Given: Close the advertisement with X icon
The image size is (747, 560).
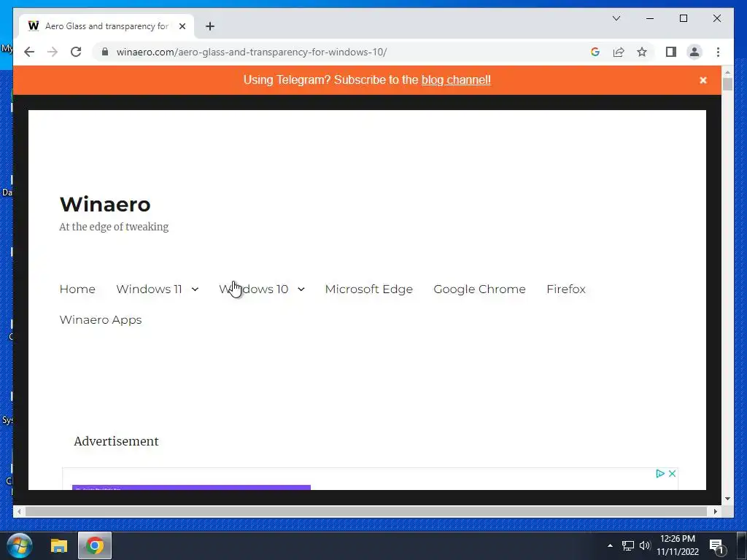Looking at the screenshot, I should click(x=672, y=473).
